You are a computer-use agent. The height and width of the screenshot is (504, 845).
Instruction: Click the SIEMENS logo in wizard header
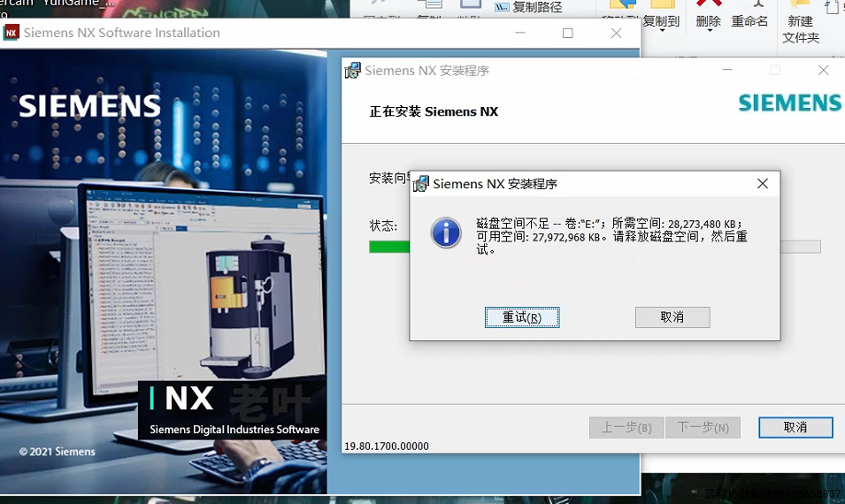click(x=789, y=103)
